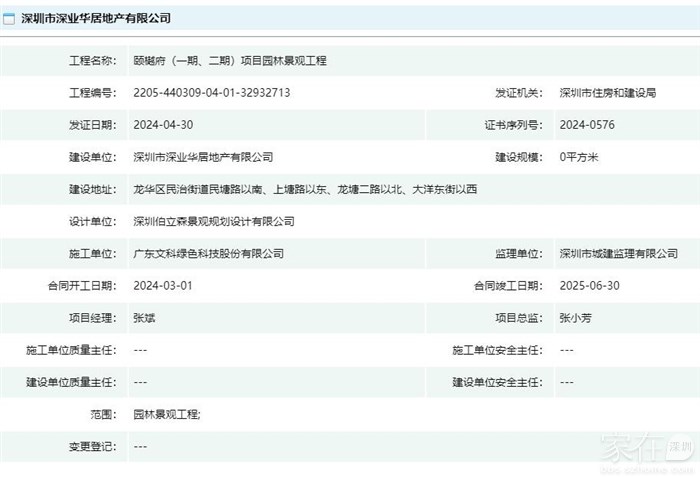The width and height of the screenshot is (700, 477).
Task: Click project number 2205-440309-04-01-32932713
Action: (x=211, y=93)
